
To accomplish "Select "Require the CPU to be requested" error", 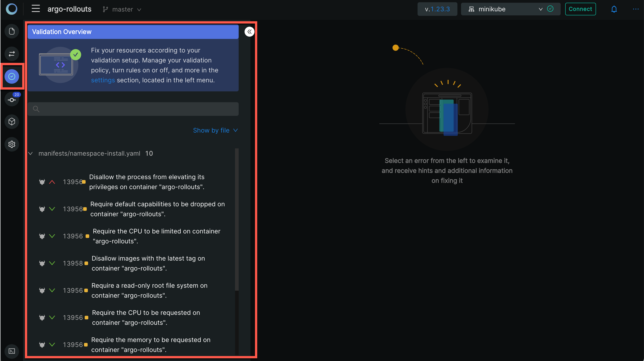I will [x=146, y=318].
